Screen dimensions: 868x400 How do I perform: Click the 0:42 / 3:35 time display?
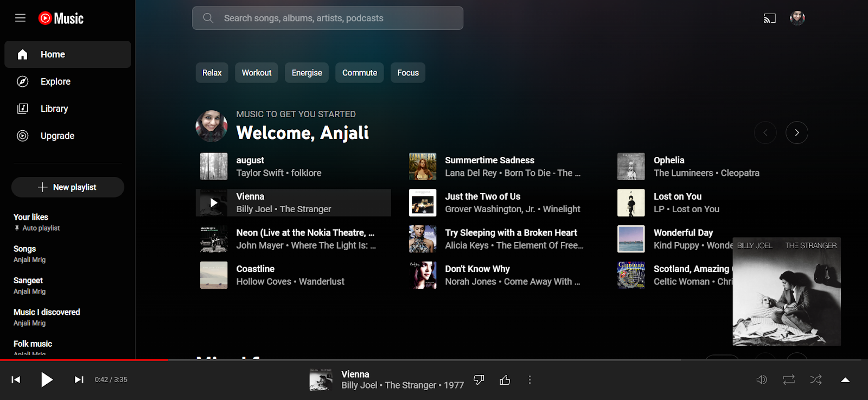111,379
